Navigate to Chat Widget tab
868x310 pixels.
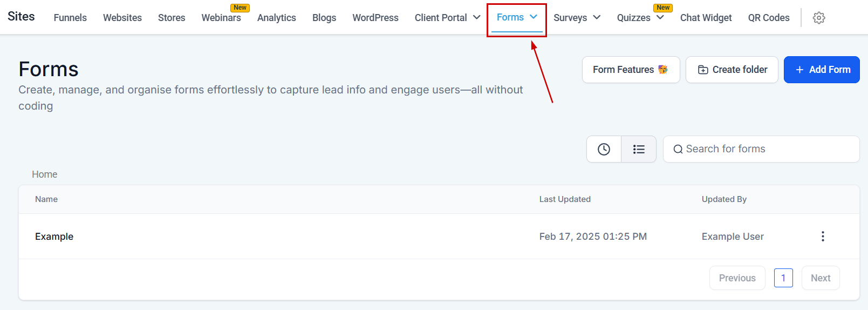point(706,18)
